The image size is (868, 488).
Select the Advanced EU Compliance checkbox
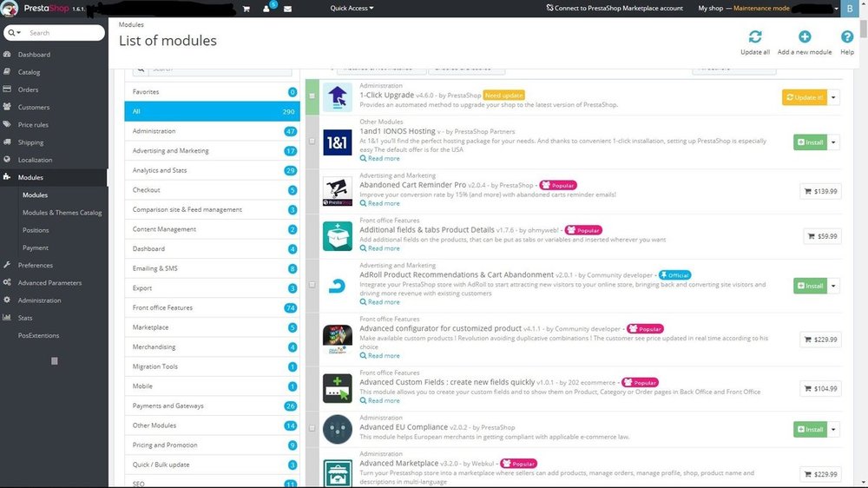[x=312, y=428]
